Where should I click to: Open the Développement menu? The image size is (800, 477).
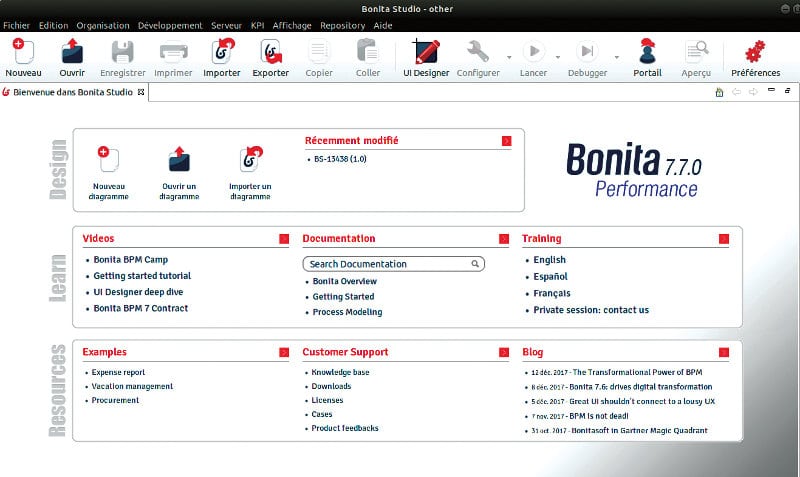coord(170,25)
